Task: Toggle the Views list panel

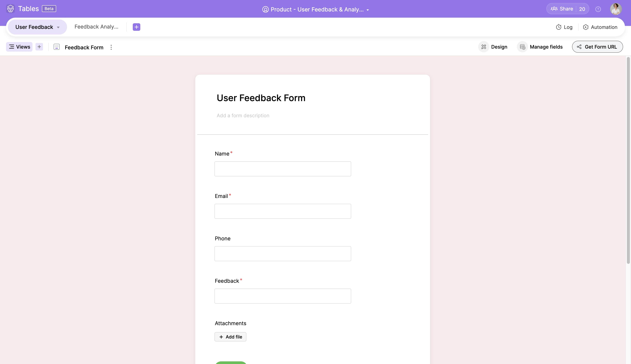Action: click(19, 47)
